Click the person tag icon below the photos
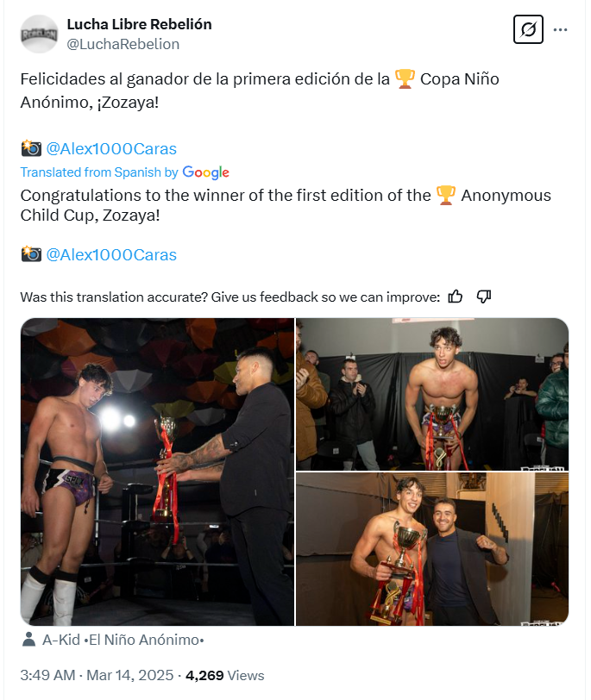This screenshot has height=700, width=591. tap(28, 641)
